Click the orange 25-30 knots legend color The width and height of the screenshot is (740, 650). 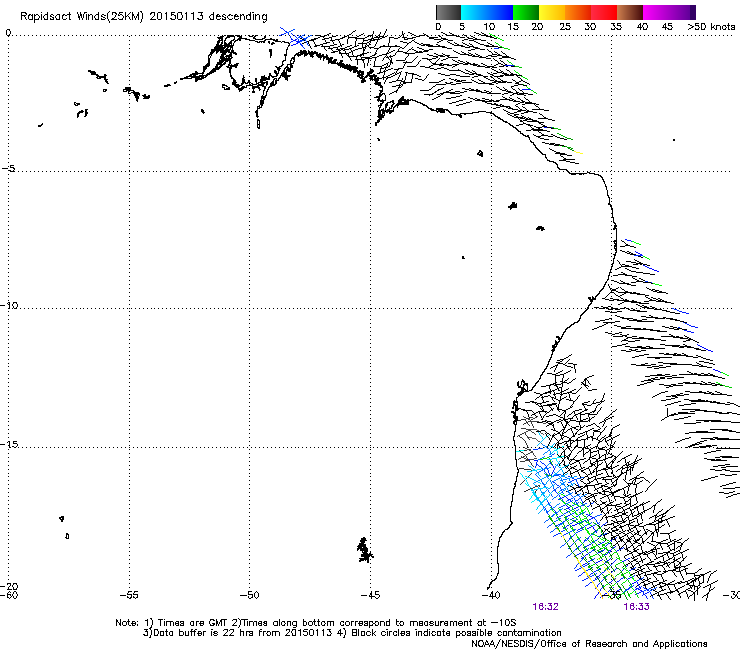tap(578, 12)
